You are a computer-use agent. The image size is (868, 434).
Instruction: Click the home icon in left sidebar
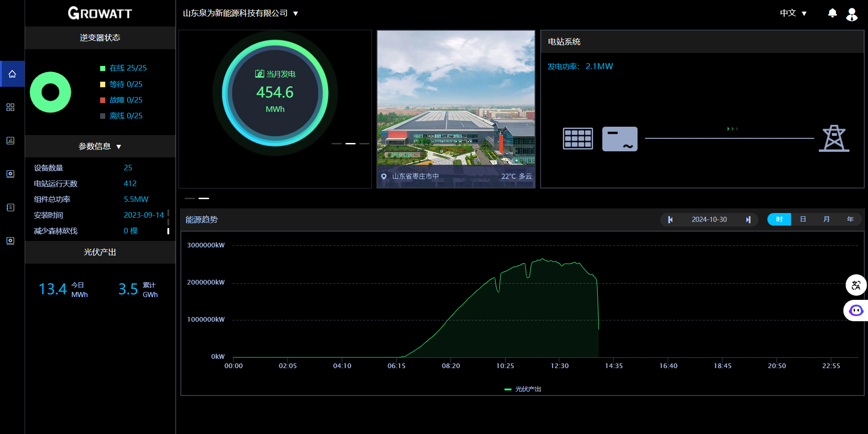click(12, 74)
